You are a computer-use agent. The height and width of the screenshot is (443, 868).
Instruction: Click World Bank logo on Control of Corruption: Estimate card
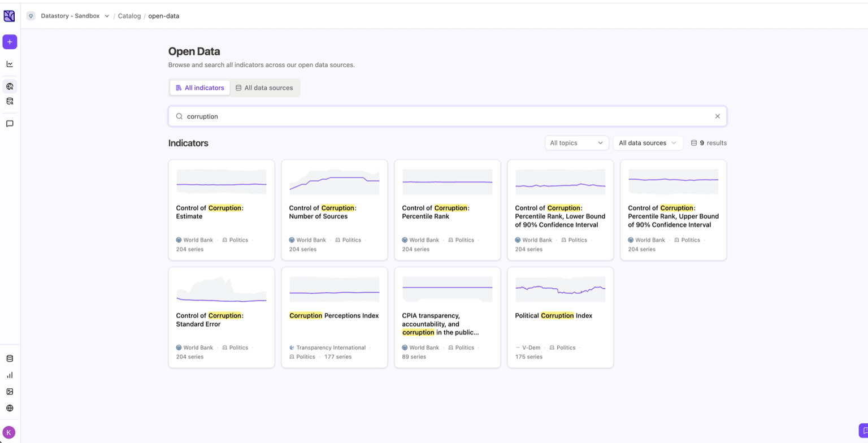tap(179, 240)
